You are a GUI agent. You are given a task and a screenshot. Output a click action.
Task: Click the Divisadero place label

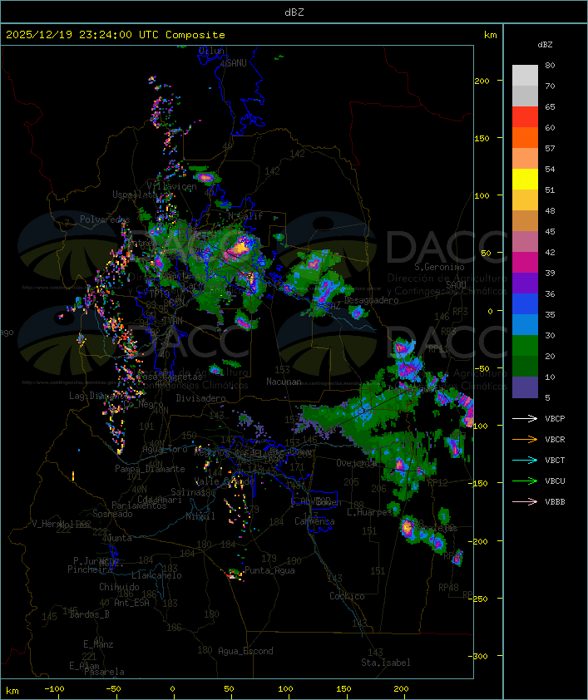(x=201, y=397)
